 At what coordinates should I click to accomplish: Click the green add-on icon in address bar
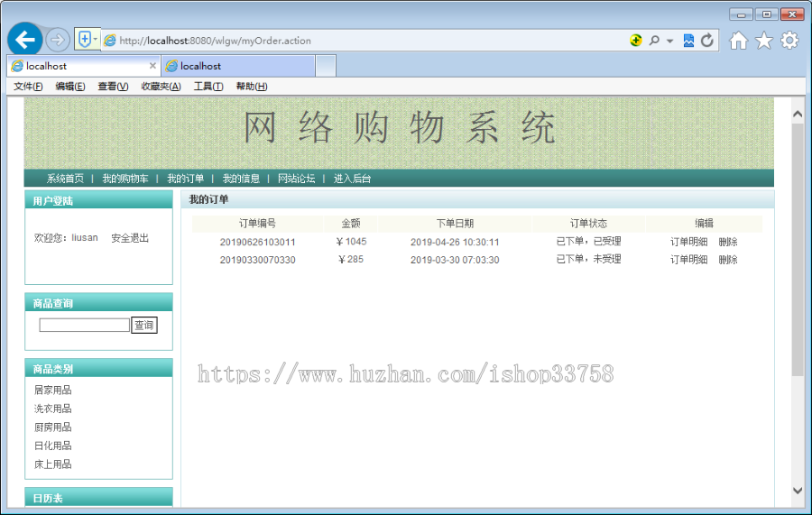point(636,40)
